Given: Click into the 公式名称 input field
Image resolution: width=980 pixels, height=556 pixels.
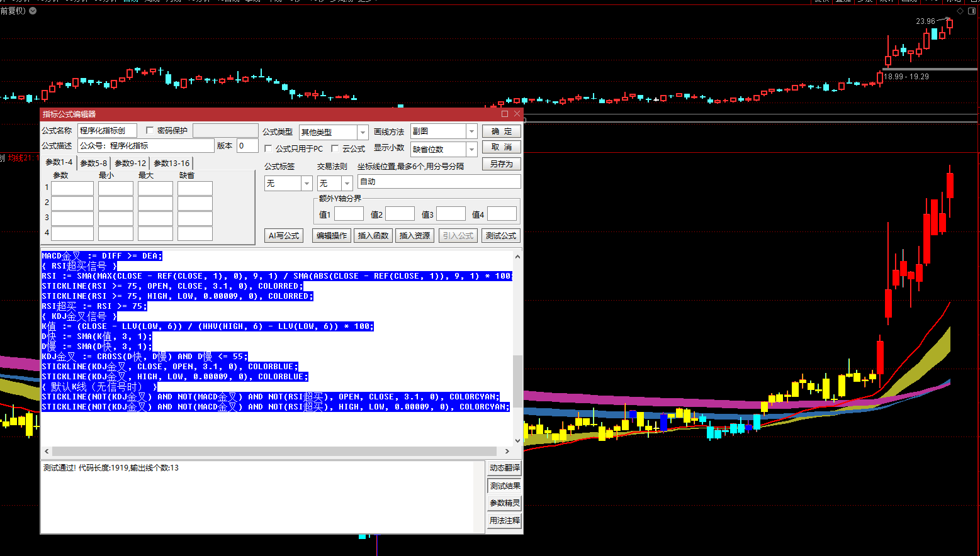Looking at the screenshot, I should tap(107, 131).
